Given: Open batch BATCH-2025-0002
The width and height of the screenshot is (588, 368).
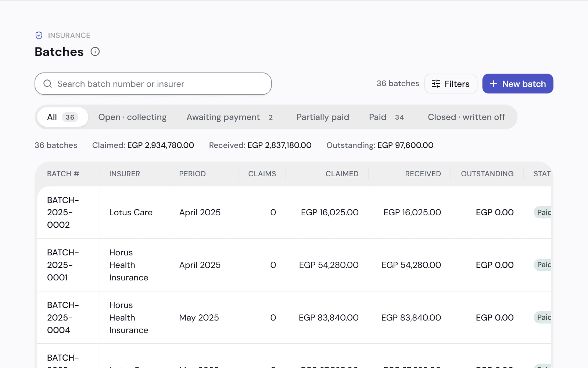Looking at the screenshot, I should pyautogui.click(x=63, y=212).
